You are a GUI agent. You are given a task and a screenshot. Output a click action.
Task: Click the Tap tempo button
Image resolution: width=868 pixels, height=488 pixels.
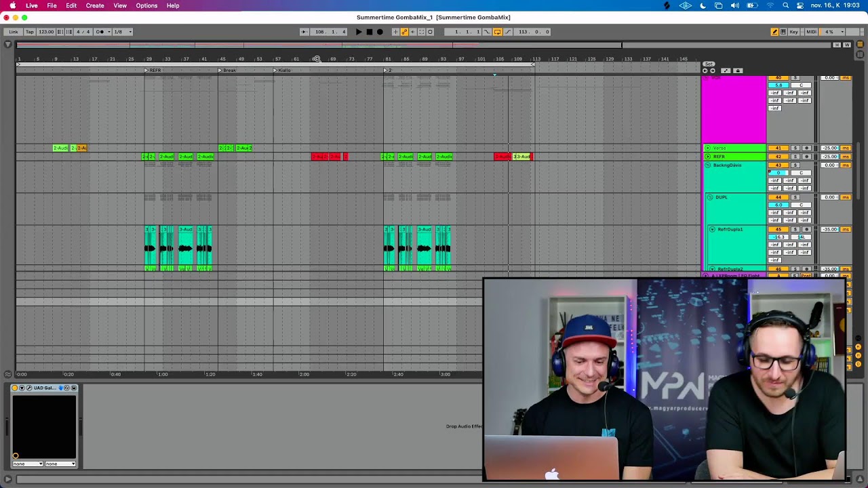click(x=30, y=32)
